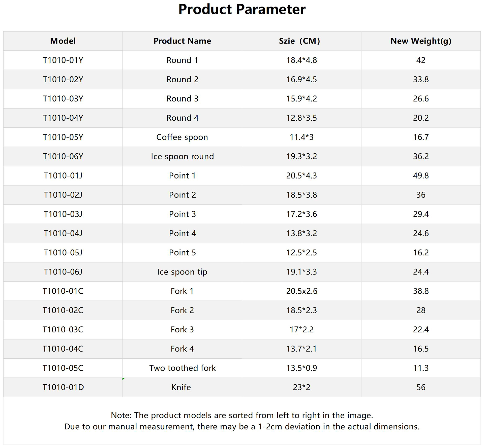Viewport: 484px width, 448px height.
Task: Click the Szie (CM) header cell
Action: 299,41
